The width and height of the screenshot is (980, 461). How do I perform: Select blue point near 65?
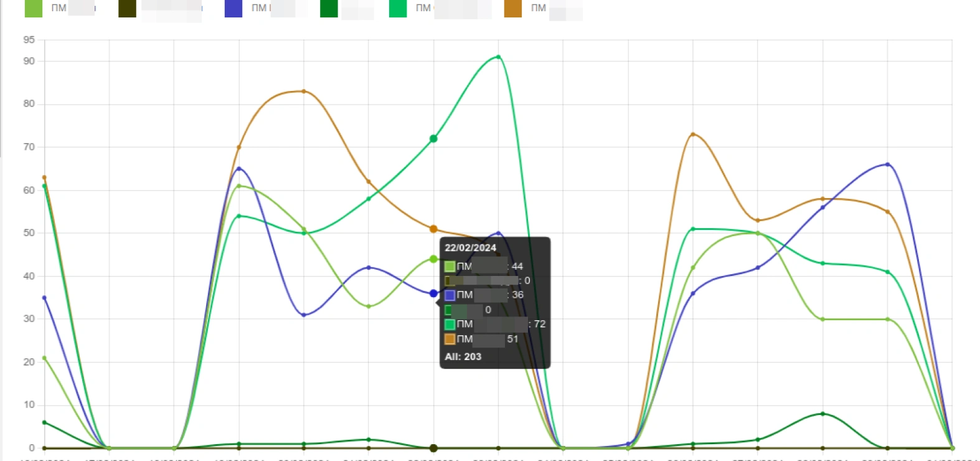(238, 169)
